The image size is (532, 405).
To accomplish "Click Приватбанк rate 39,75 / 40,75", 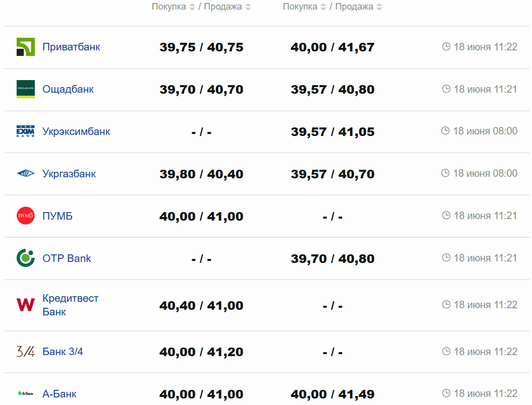I will pos(201,47).
